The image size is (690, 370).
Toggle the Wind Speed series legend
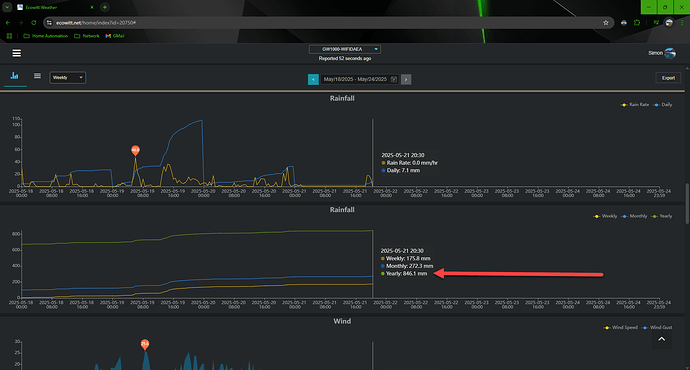pos(620,327)
